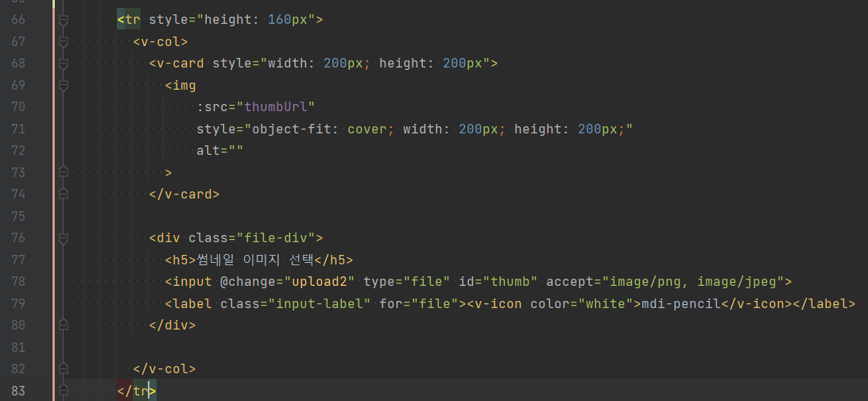Click line number 69 in the gutter
Viewport: 868px width, 401px height.
[x=18, y=85]
